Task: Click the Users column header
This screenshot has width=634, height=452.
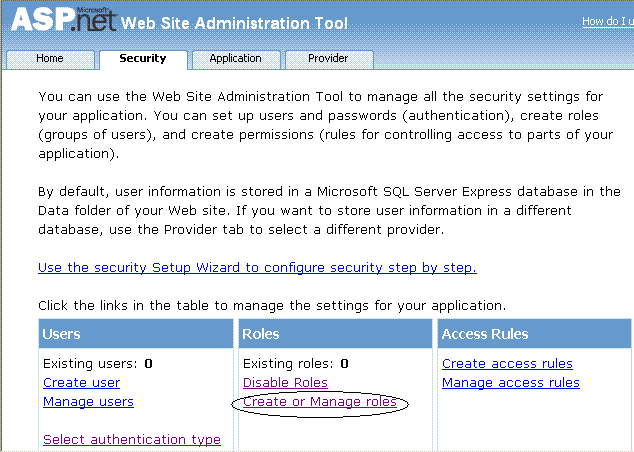Action: click(x=63, y=334)
